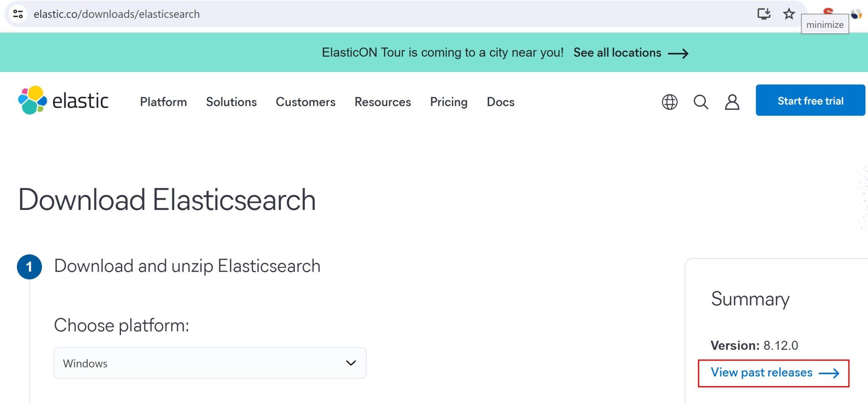Viewport: 868px width, 403px height.
Task: Click the browser address bar
Action: 254,14
